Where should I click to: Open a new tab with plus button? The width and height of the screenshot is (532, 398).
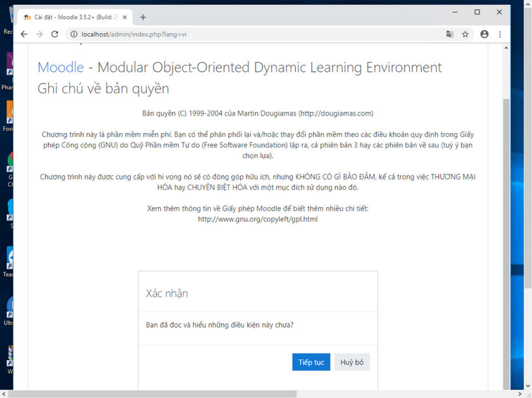[143, 17]
